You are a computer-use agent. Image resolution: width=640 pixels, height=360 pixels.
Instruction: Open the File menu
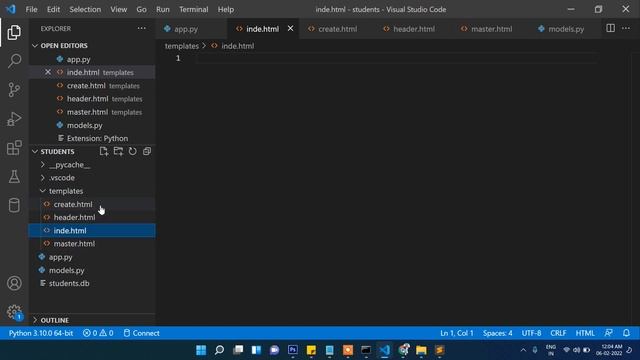click(31, 9)
